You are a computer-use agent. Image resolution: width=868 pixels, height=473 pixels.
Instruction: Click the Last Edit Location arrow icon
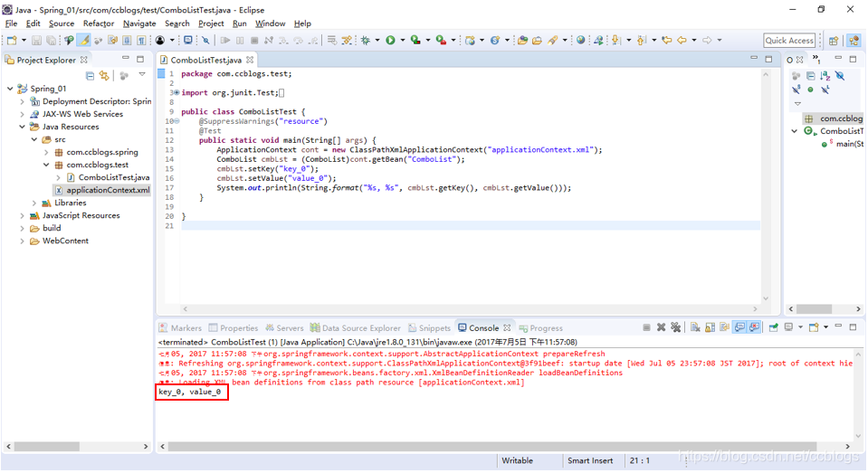[x=667, y=41]
